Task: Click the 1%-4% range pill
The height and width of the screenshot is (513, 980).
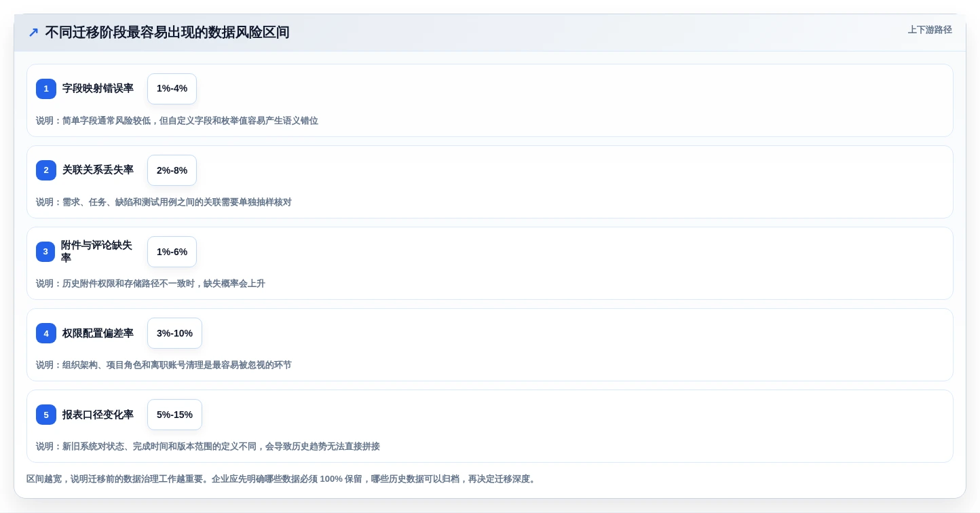Action: pos(172,89)
